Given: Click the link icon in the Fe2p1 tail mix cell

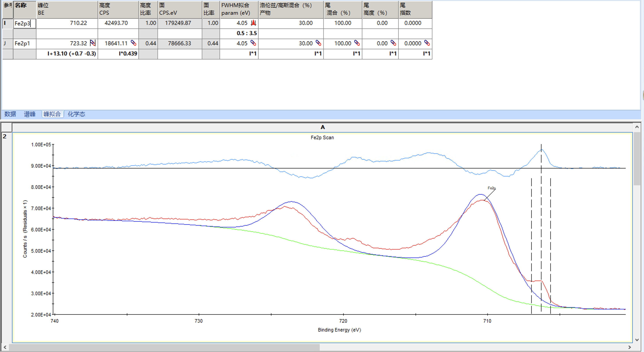Looking at the screenshot, I should pos(357,43).
